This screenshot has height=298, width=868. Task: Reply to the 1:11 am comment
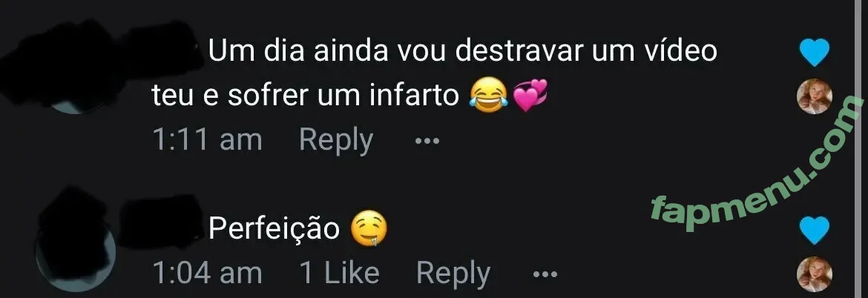(x=336, y=139)
